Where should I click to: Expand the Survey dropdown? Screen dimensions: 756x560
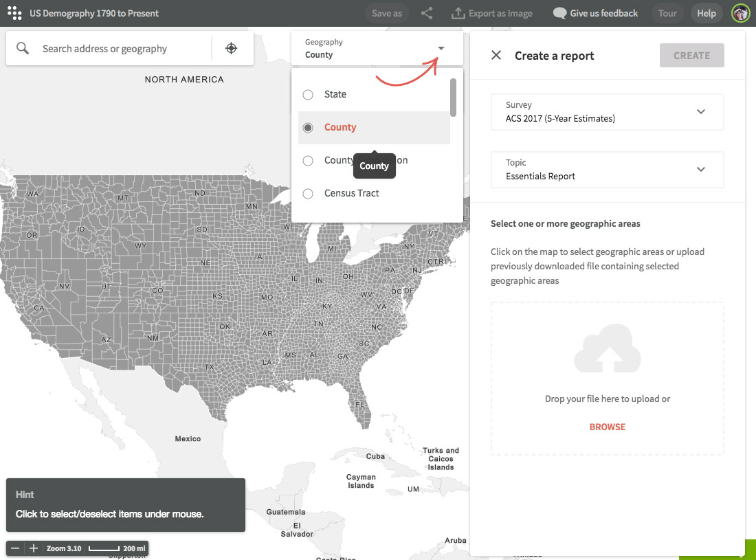700,112
